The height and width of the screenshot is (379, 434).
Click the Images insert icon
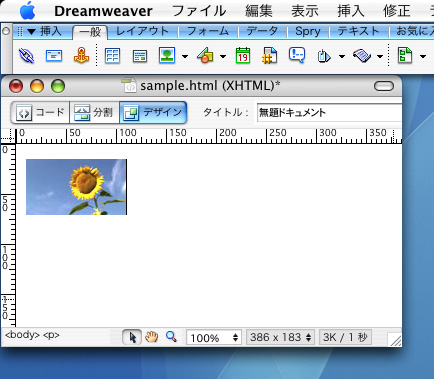click(167, 55)
